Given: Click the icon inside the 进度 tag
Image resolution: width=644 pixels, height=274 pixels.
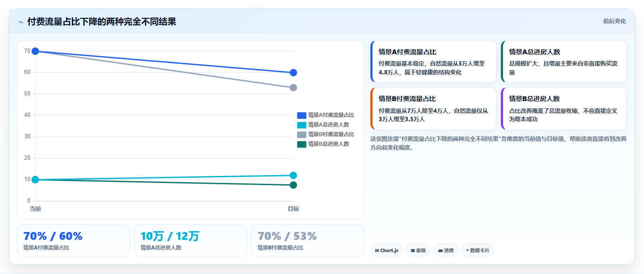Looking at the screenshot, I should [440, 251].
